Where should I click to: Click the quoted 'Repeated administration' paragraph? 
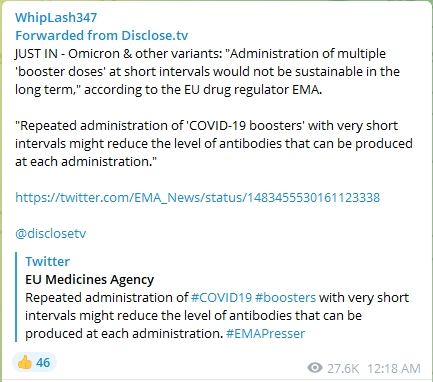[x=214, y=143]
